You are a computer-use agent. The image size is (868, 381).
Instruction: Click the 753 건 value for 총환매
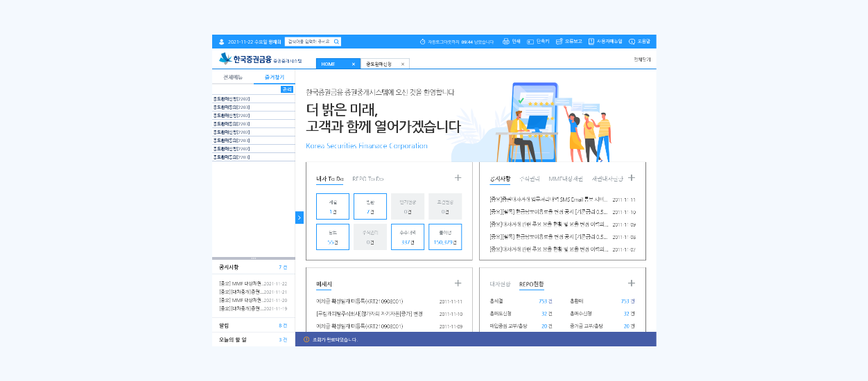point(627,301)
